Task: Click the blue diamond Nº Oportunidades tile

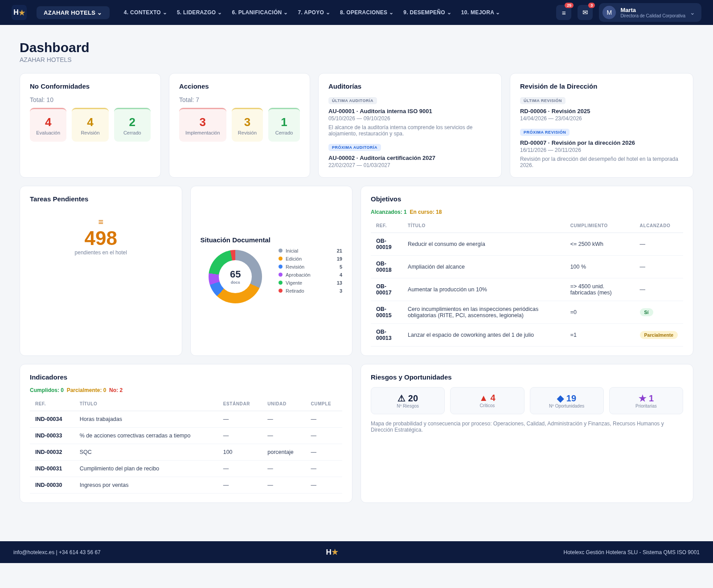Action: tap(566, 400)
